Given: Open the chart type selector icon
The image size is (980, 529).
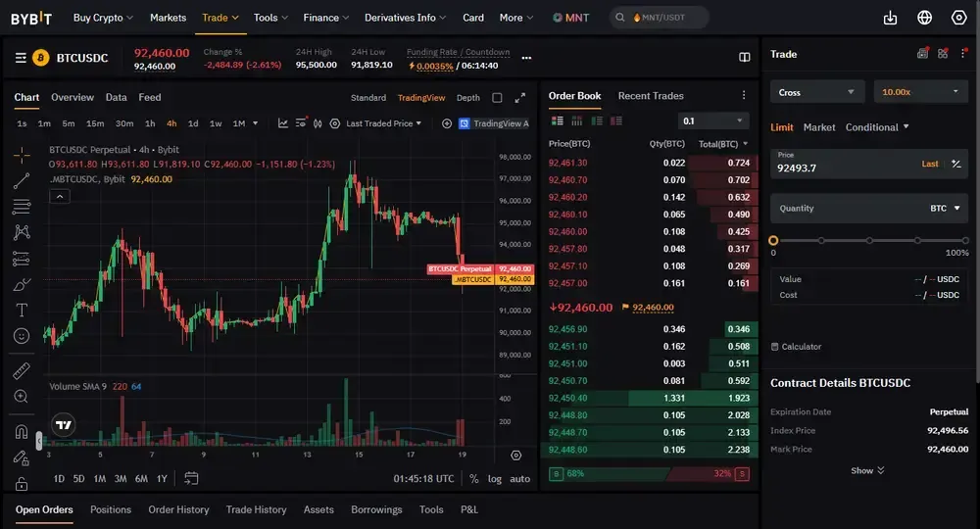Looking at the screenshot, I should click(318, 123).
